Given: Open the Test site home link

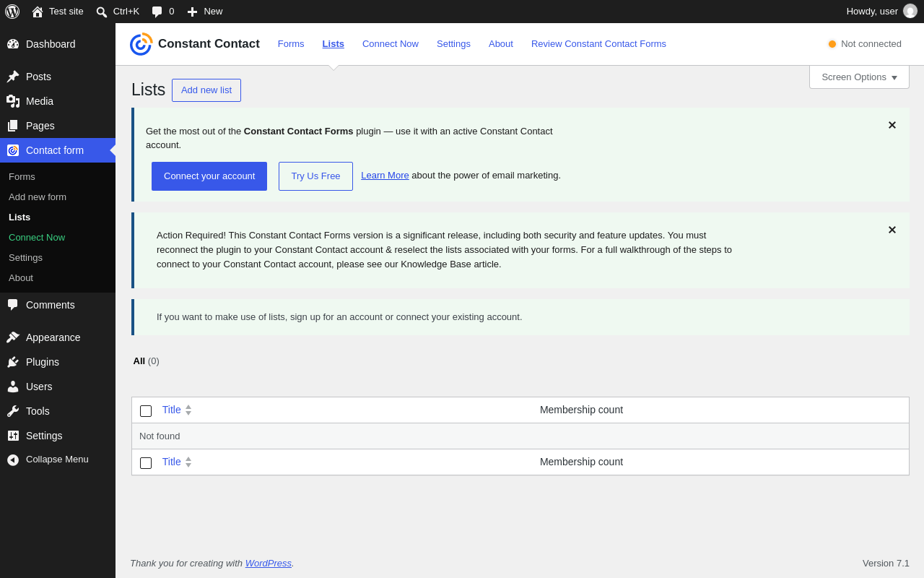Looking at the screenshot, I should tap(58, 12).
